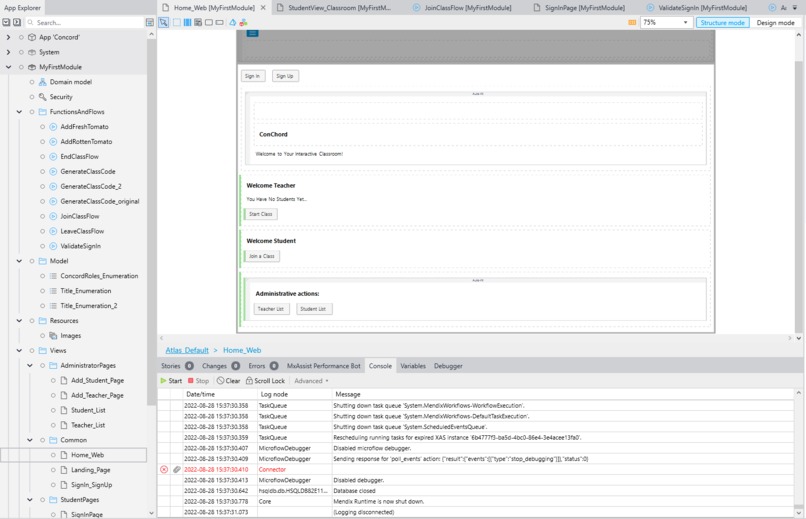Select Landing_Page in the tree
Viewport: 806px width, 519px height.
pyautogui.click(x=90, y=470)
